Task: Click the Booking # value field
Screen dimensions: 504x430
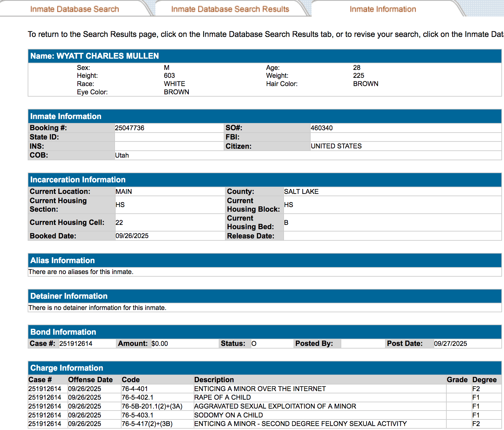Action: tap(130, 128)
